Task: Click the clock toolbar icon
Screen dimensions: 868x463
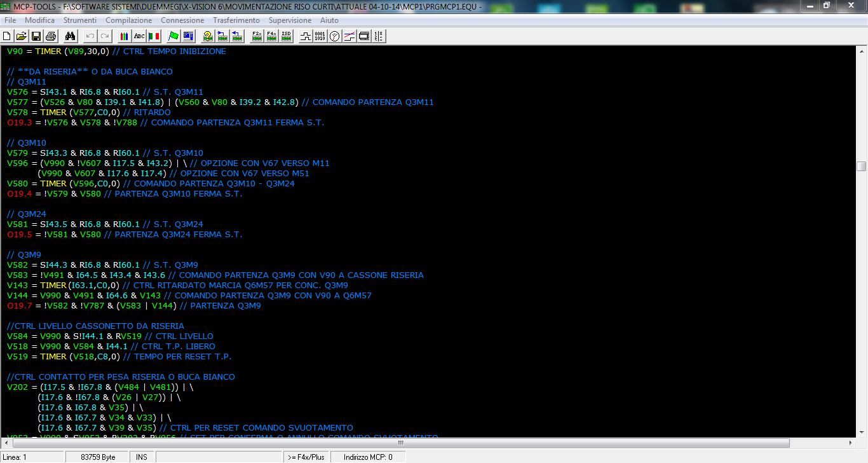Action: tap(335, 36)
